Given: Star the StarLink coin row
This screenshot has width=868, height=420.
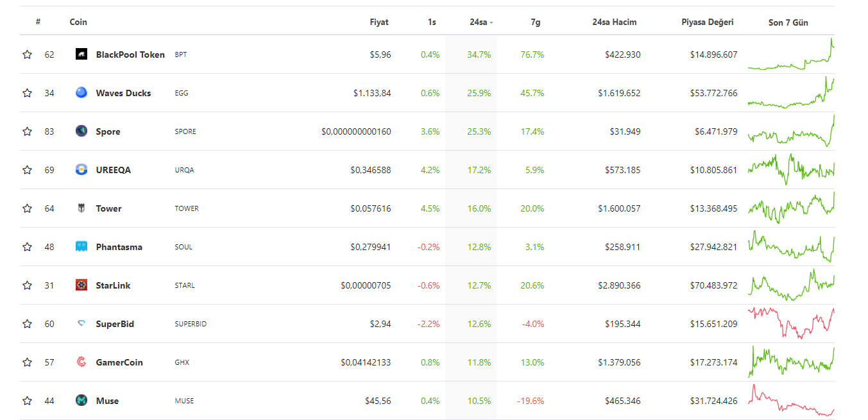Looking at the screenshot, I should [x=27, y=285].
